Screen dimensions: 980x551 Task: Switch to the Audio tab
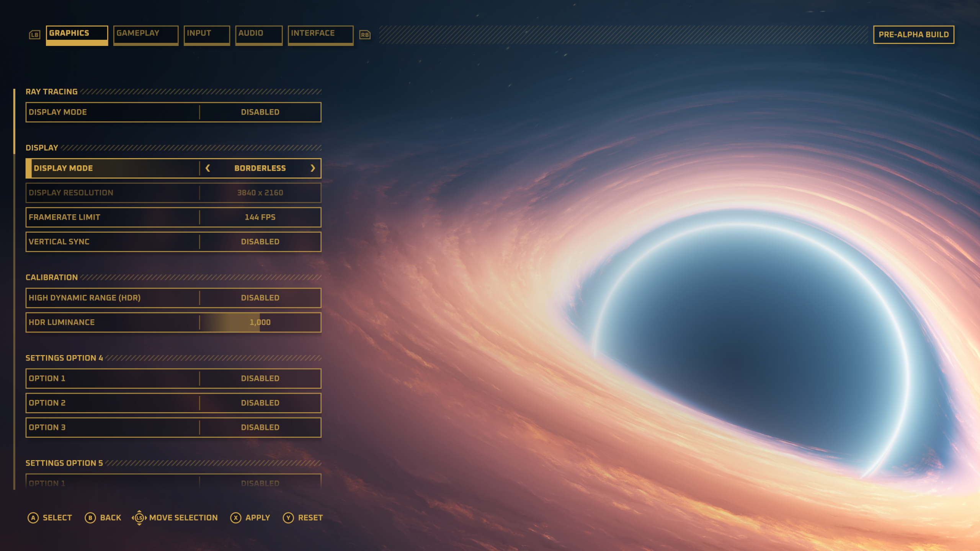[x=258, y=34]
